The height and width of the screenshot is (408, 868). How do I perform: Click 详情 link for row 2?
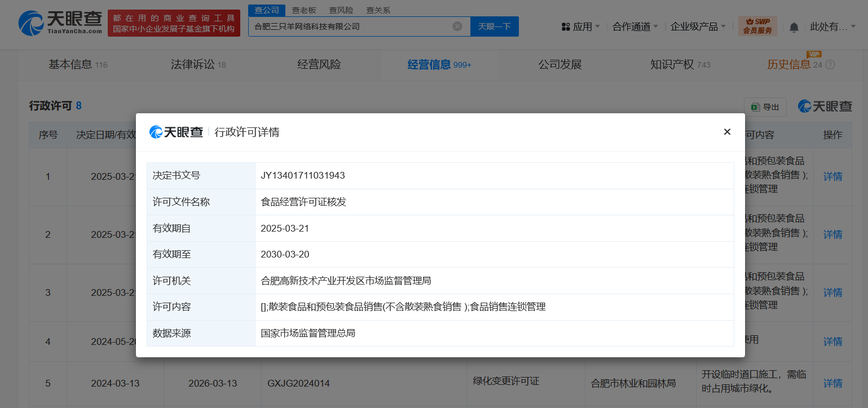[833, 234]
